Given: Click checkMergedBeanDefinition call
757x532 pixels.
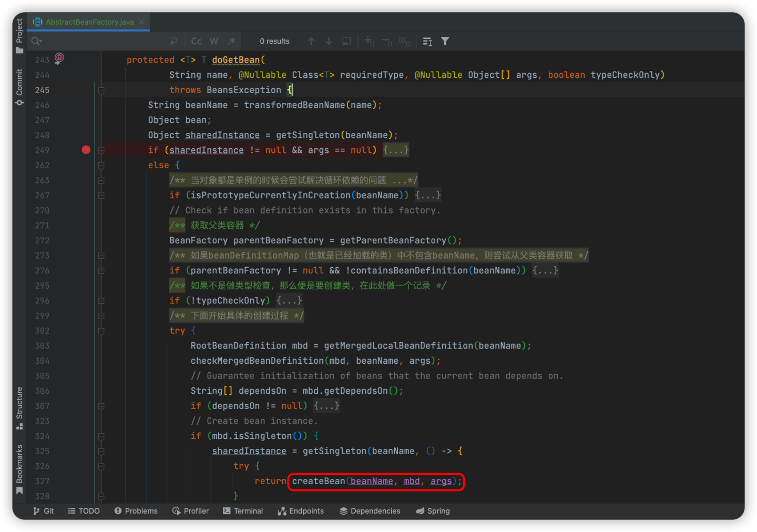Looking at the screenshot, I should 257,361.
